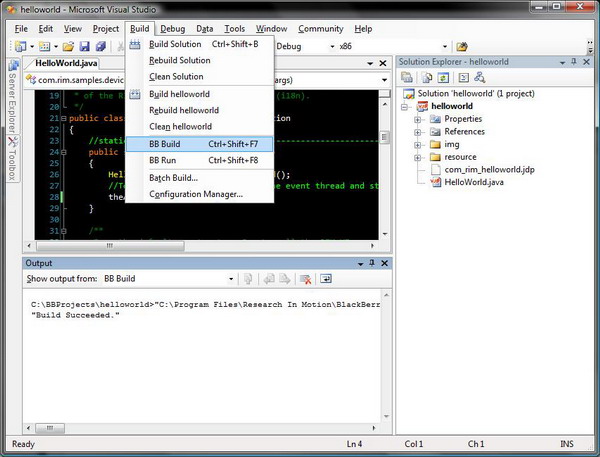Open the New Project icon dropdown arrow

(32, 47)
